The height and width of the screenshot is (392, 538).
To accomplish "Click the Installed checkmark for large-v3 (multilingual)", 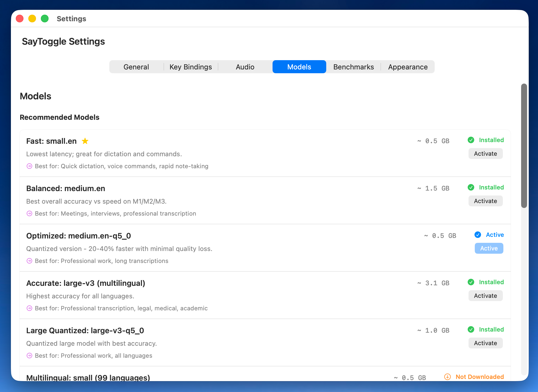I will 471,282.
